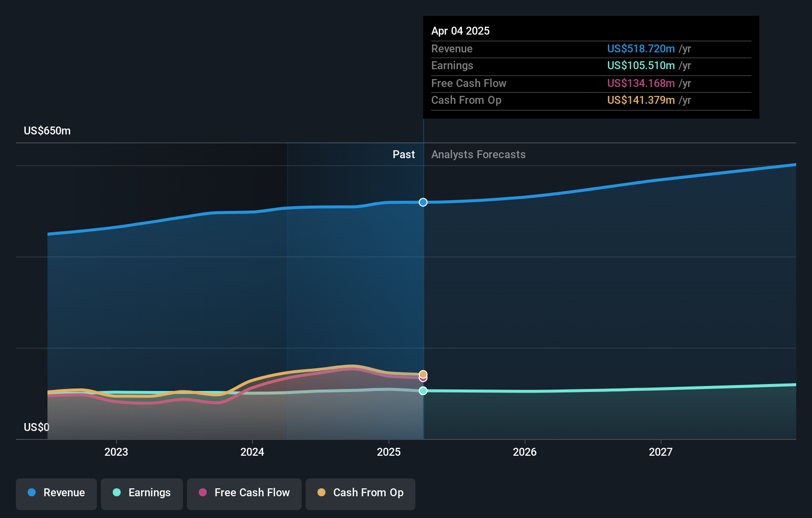Click the Revenue data point marker on chart
The image size is (812, 518).
coord(423,202)
